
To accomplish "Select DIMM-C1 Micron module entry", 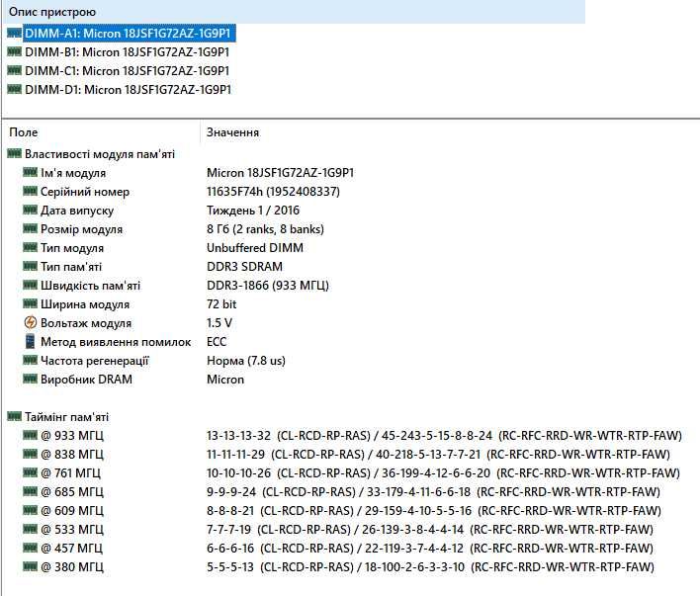I will coord(127,71).
